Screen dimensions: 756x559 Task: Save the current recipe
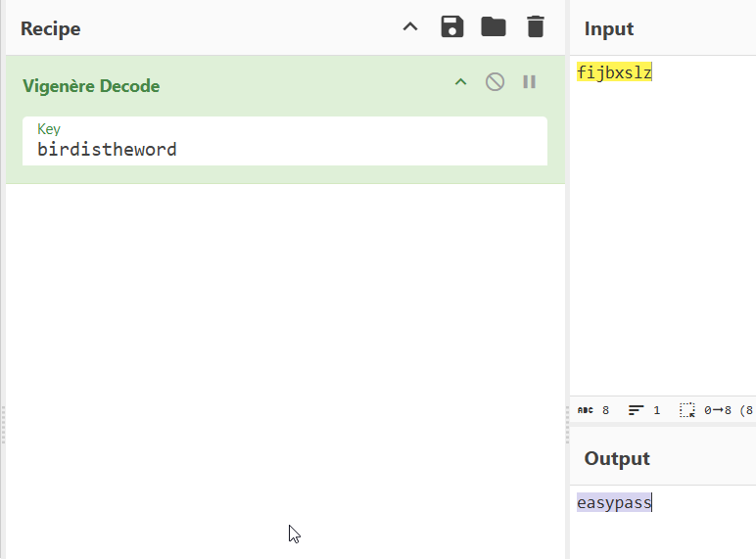451,27
